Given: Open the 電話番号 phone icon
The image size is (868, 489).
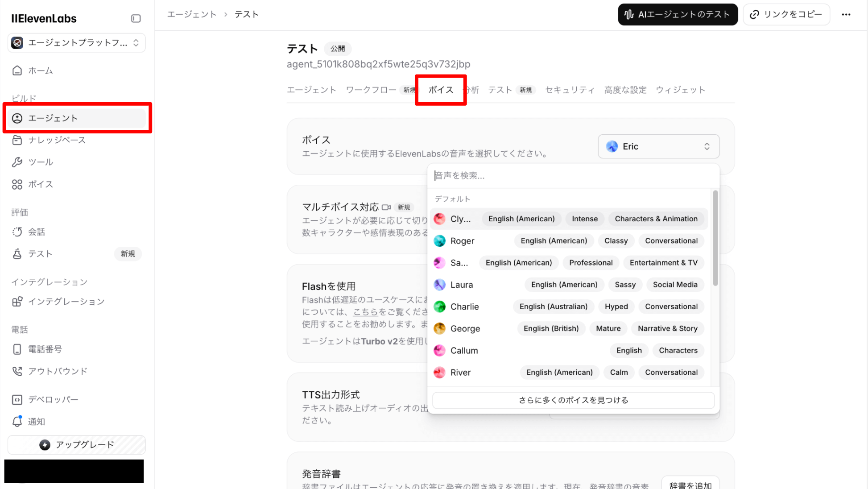Looking at the screenshot, I should click(x=17, y=349).
